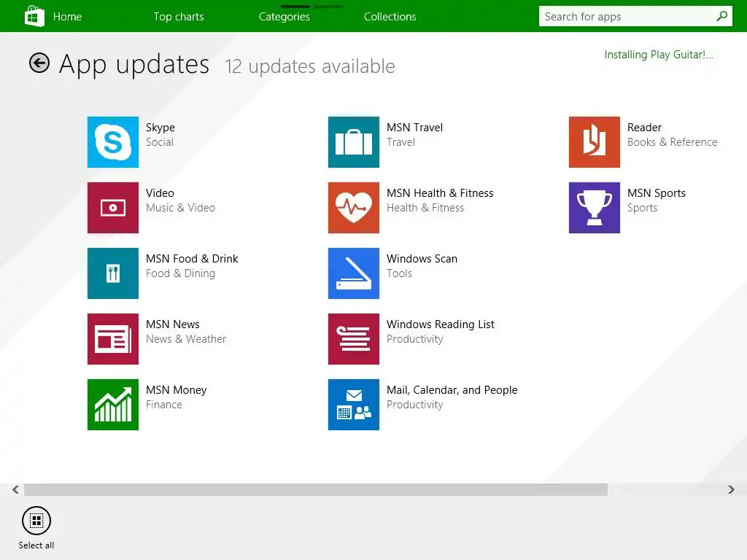Click the MSN Money title text
The width and height of the screenshot is (747, 560).
(x=177, y=391)
